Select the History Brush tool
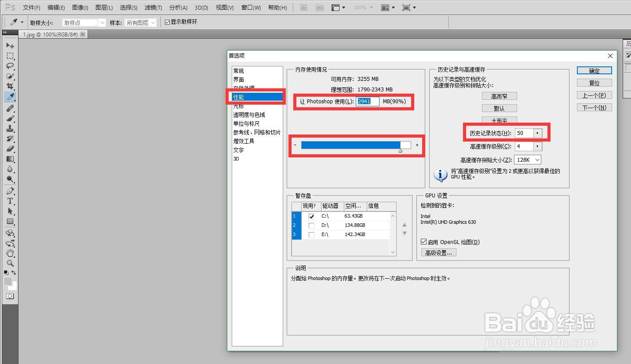 pyautogui.click(x=10, y=138)
